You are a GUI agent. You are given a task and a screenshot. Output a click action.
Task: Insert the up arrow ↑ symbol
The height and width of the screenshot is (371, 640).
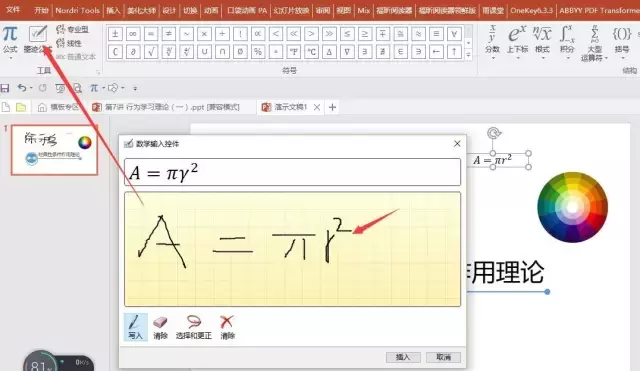click(454, 52)
